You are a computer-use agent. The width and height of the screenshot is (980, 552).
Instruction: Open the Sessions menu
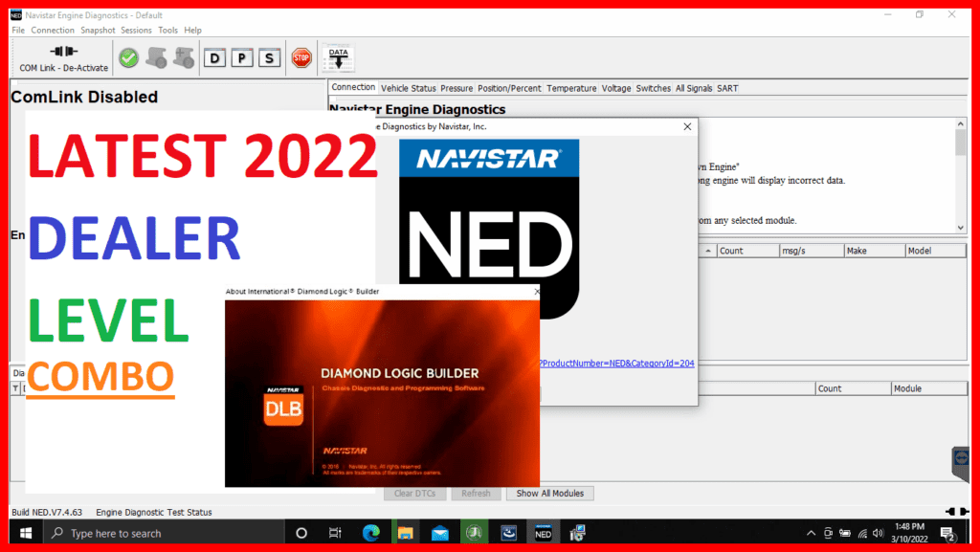click(136, 30)
